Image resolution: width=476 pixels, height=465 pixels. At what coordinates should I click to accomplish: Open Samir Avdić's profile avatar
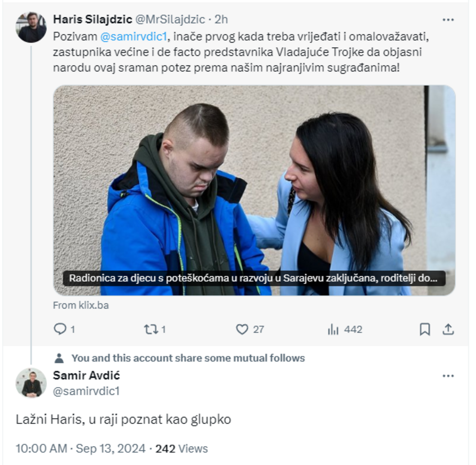click(x=31, y=383)
